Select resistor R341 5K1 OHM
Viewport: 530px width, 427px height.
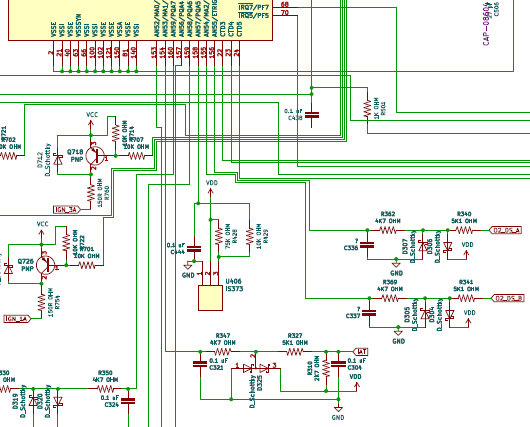466,298
